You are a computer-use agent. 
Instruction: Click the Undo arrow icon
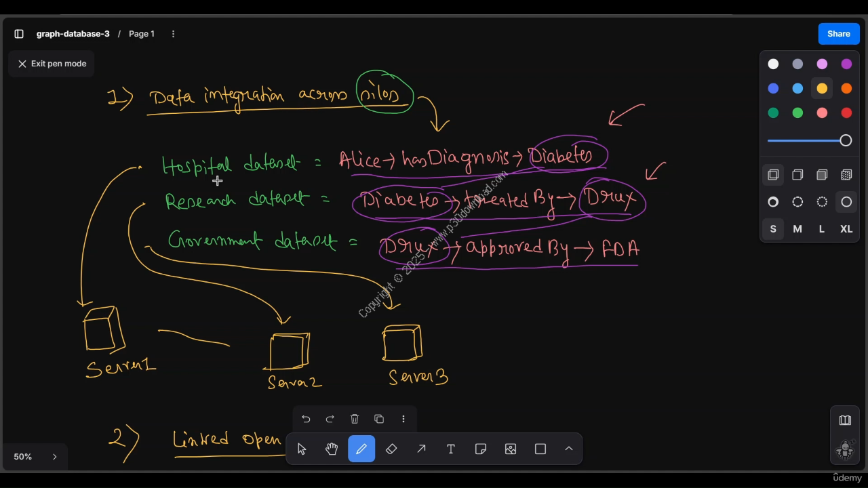pos(306,419)
